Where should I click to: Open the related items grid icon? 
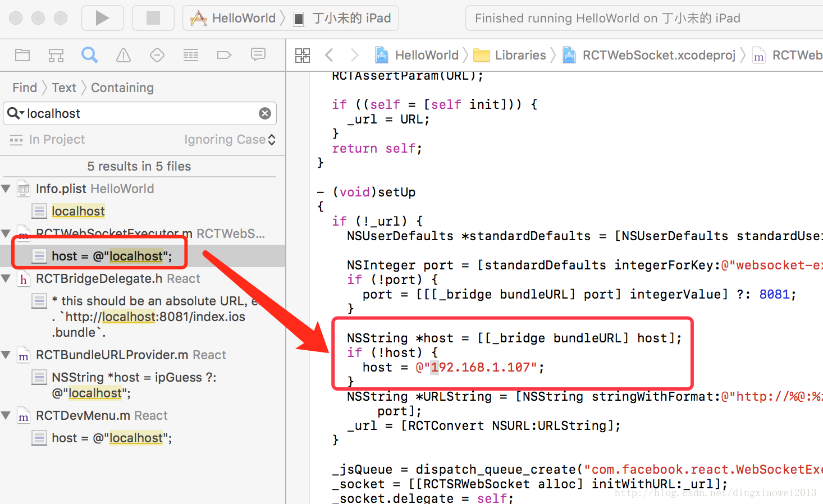(x=303, y=55)
